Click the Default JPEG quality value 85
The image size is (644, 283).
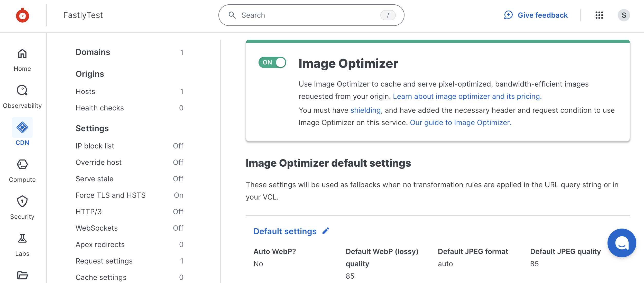tap(535, 264)
